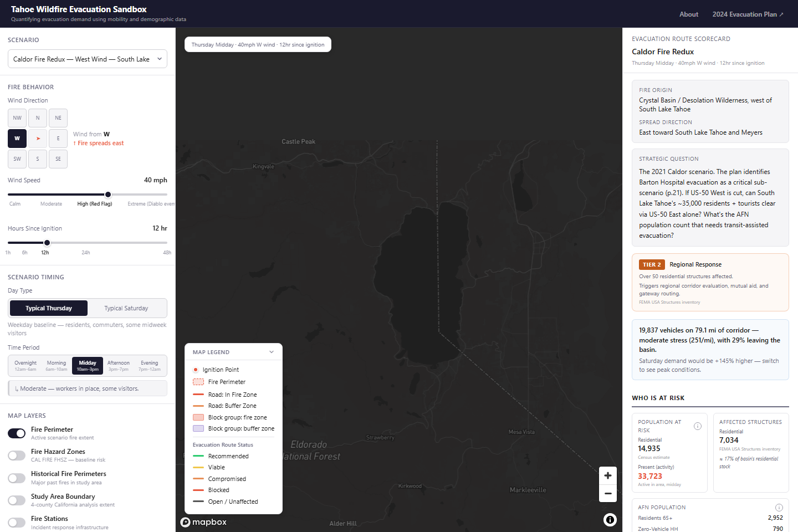Select the Morning time period
Viewport: 798px width, 532px height.
click(x=57, y=366)
